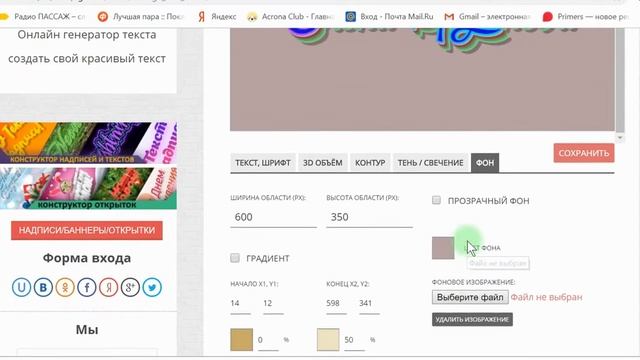Open the Лучшая пара bookmark

[x=141, y=17]
